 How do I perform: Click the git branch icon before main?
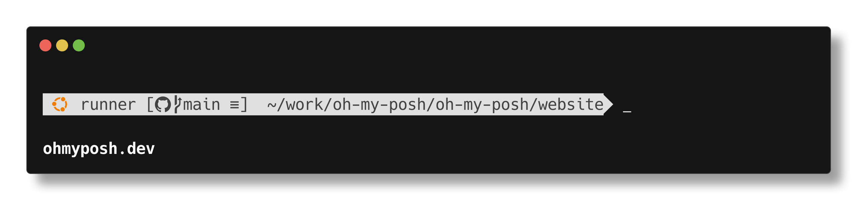pyautogui.click(x=178, y=104)
